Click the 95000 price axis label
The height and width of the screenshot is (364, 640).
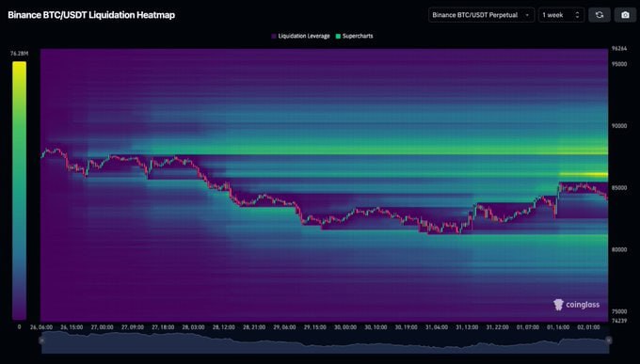click(618, 64)
